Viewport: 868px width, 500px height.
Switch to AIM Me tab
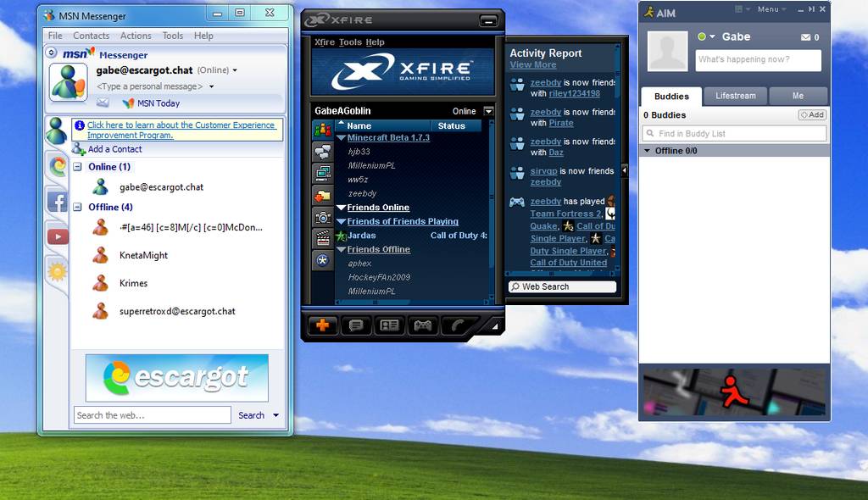tap(798, 96)
